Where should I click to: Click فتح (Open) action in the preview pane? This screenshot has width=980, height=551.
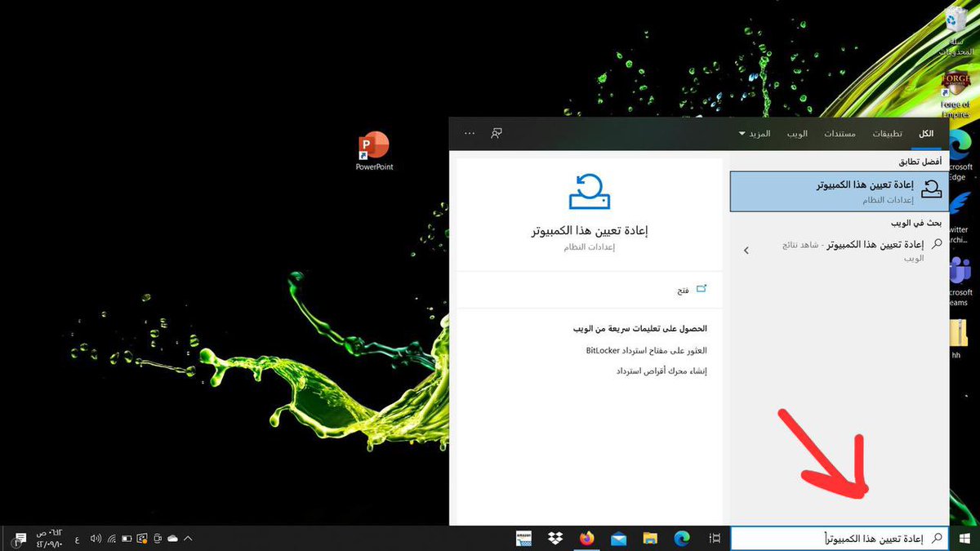(x=692, y=290)
